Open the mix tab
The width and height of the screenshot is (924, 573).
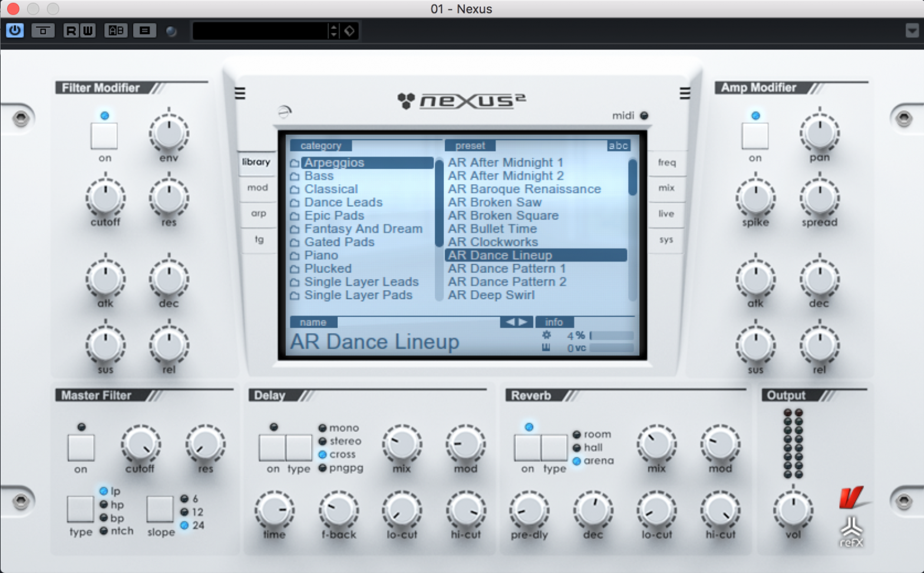tap(666, 188)
